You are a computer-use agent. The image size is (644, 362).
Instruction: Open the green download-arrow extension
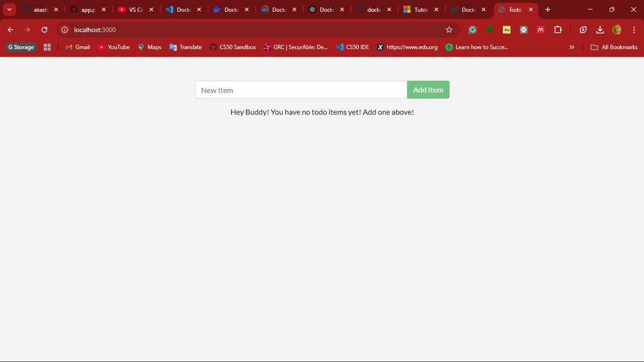(x=489, y=30)
